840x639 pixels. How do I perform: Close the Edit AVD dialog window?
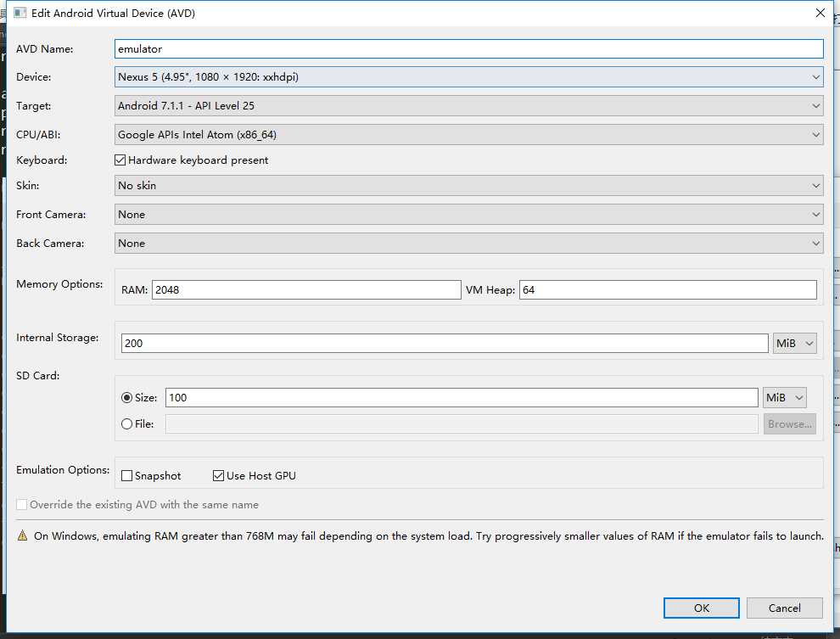(820, 13)
